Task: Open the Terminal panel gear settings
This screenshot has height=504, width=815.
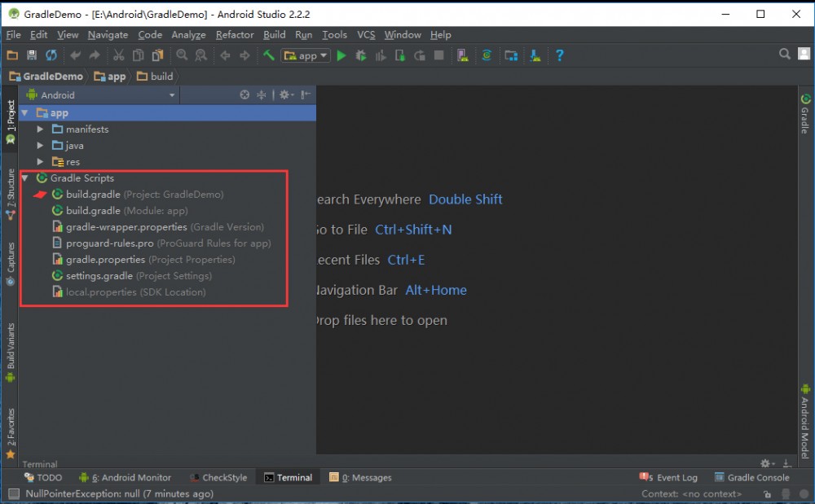Action: pyautogui.click(x=767, y=463)
